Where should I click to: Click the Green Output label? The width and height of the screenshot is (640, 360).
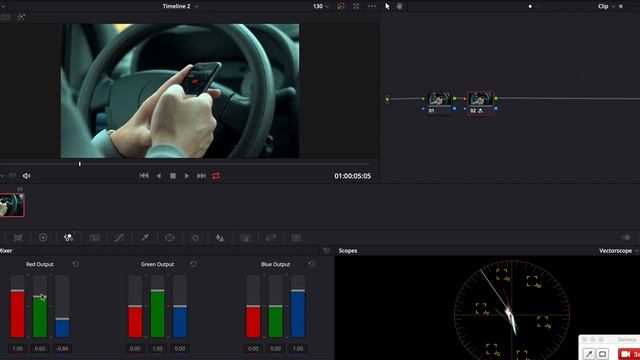coord(157,264)
